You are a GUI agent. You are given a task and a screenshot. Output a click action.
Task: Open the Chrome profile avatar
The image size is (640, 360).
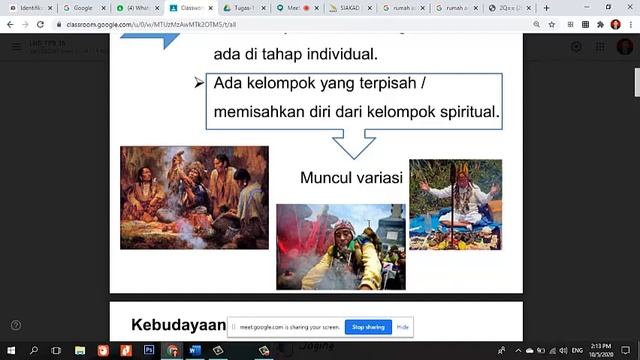tap(616, 24)
